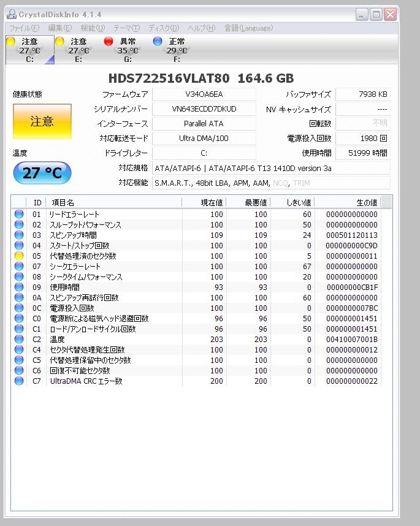Screen dimensions: 420x526
Task: Click status orb for attribute C5 row
Action: point(19,360)
